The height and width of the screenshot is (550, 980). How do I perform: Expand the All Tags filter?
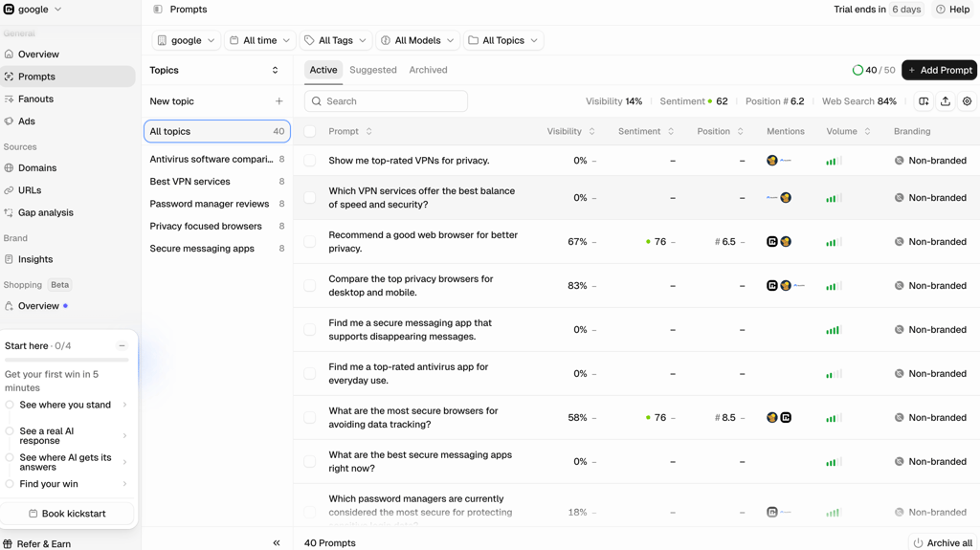tap(336, 40)
